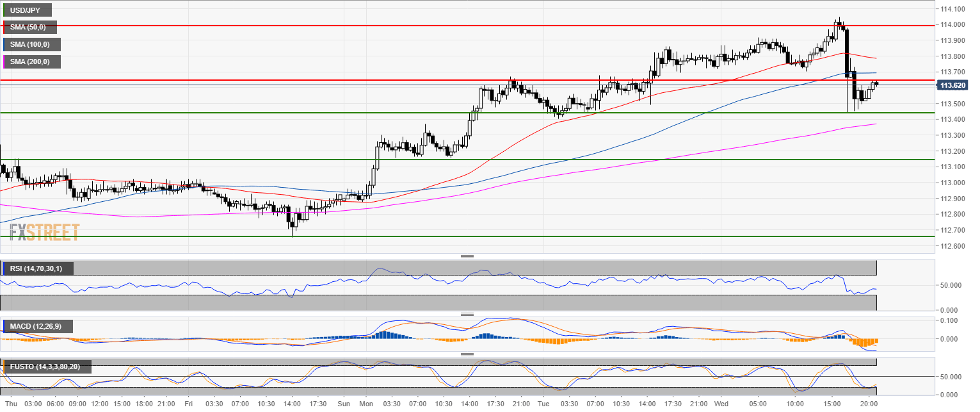
Task: Click the 114.100 price axis label
Action: pos(952,9)
